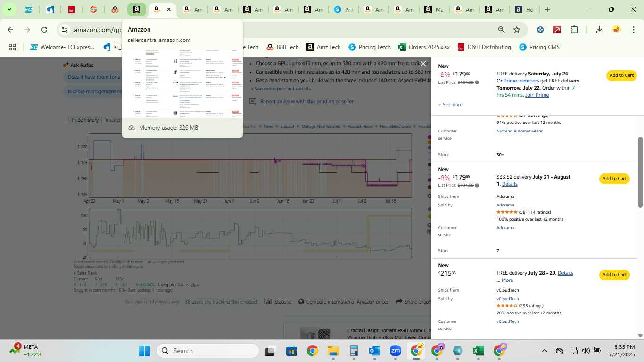Screen dimensions: 644x362
Task: Open vCloudTech seller link next to Sold by
Action: [x=507, y=299]
